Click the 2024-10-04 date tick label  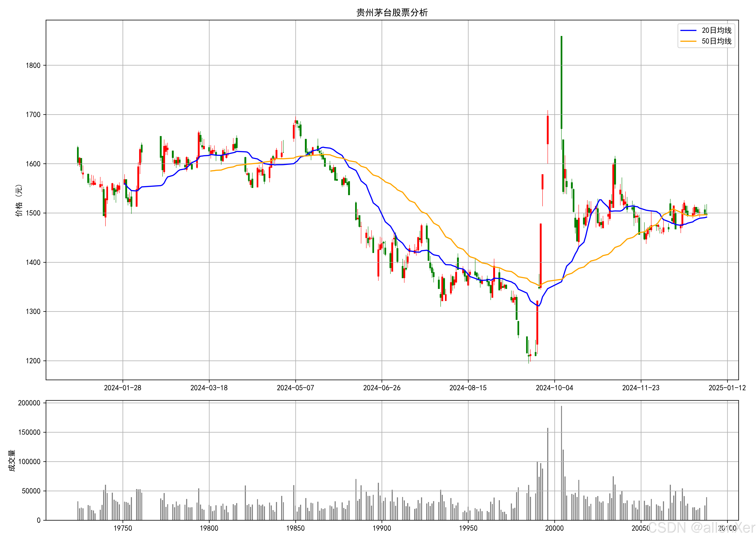554,388
